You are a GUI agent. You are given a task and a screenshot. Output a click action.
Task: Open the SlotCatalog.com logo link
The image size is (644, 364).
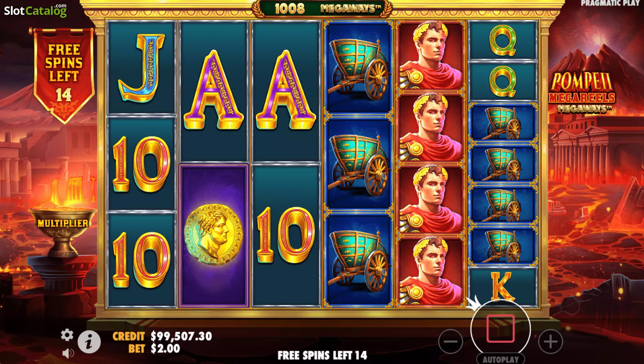[35, 10]
